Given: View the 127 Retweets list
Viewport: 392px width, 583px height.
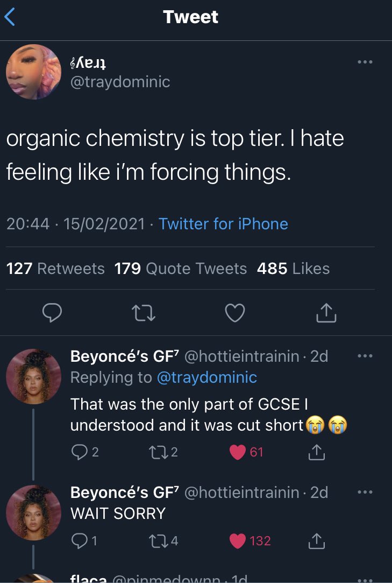Looking at the screenshot, I should click(55, 268).
